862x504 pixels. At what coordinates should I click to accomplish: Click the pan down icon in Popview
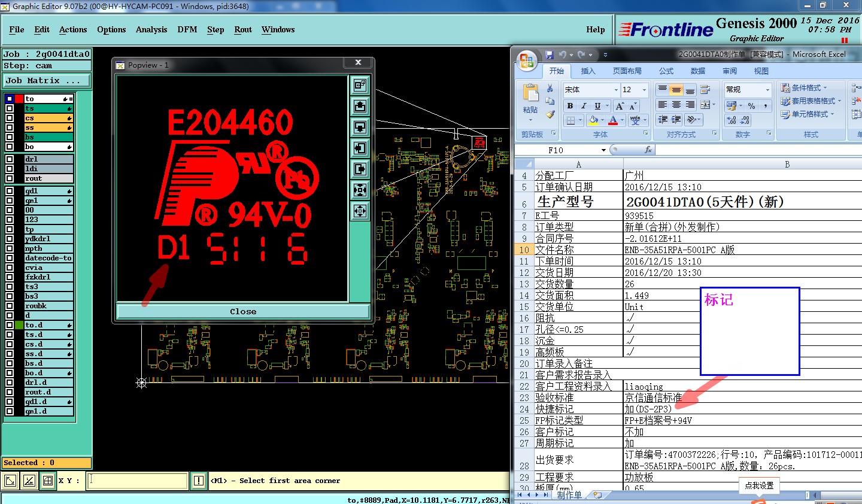(360, 127)
